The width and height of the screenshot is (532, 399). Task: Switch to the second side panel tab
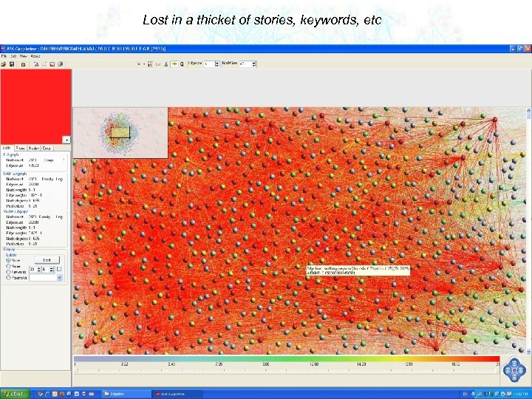21,148
